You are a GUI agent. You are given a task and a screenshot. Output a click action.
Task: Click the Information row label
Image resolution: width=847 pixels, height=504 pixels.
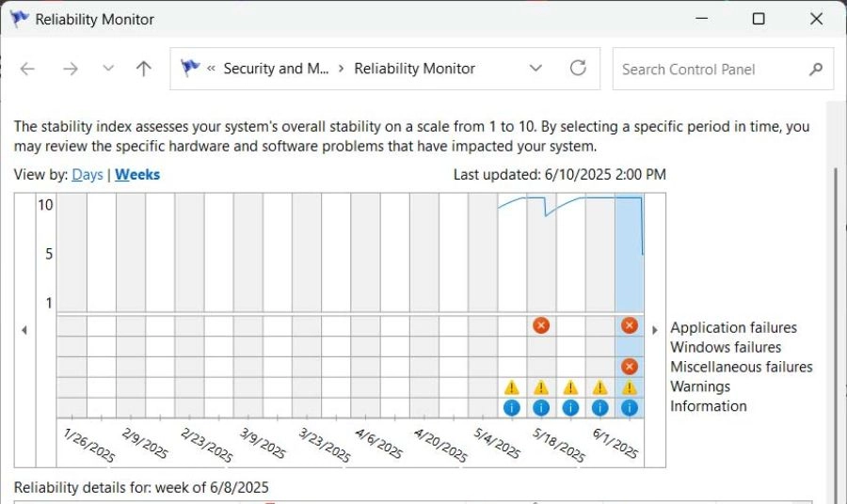(708, 406)
